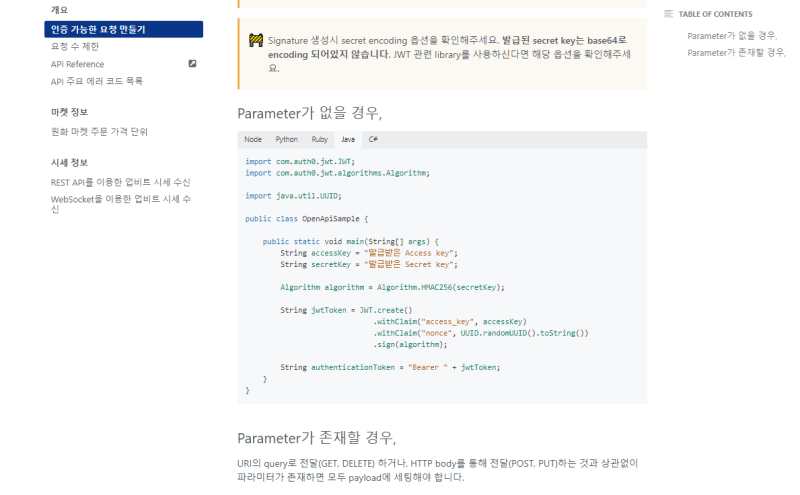Click the withClaim("nonce", ...) code line
The image size is (800, 495).
pyautogui.click(x=481, y=333)
